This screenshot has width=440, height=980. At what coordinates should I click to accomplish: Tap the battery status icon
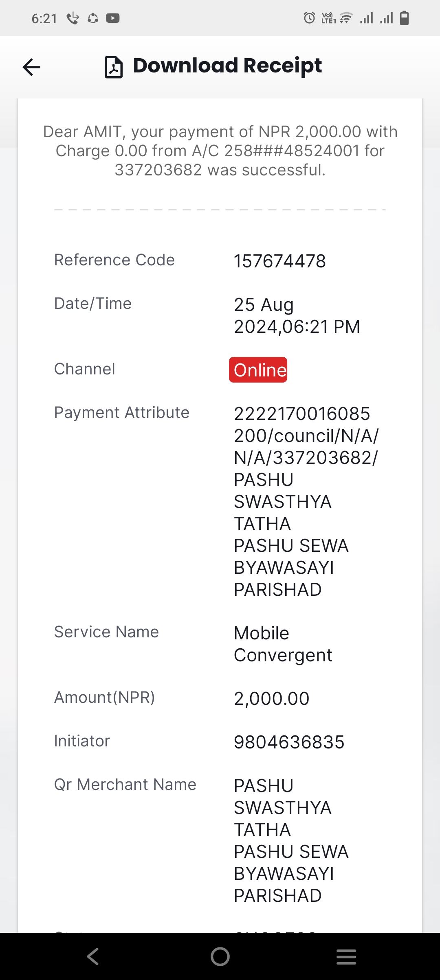tap(404, 18)
